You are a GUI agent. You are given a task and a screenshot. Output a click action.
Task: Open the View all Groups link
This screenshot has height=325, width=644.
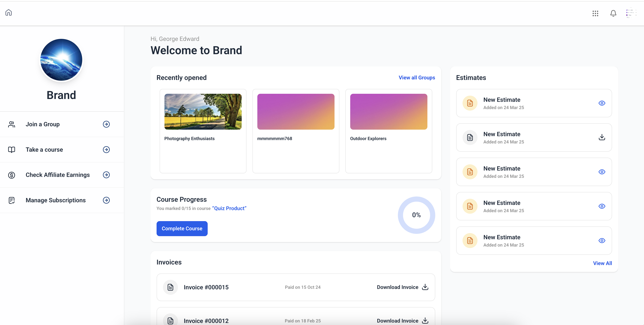[417, 78]
